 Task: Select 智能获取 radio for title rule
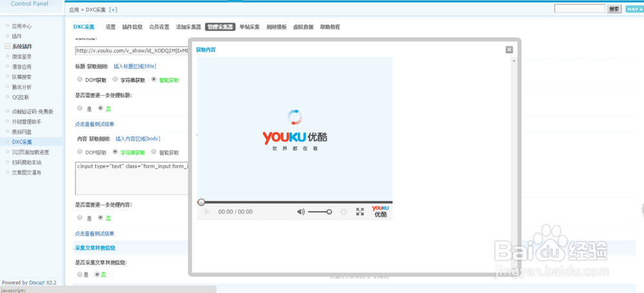click(154, 79)
